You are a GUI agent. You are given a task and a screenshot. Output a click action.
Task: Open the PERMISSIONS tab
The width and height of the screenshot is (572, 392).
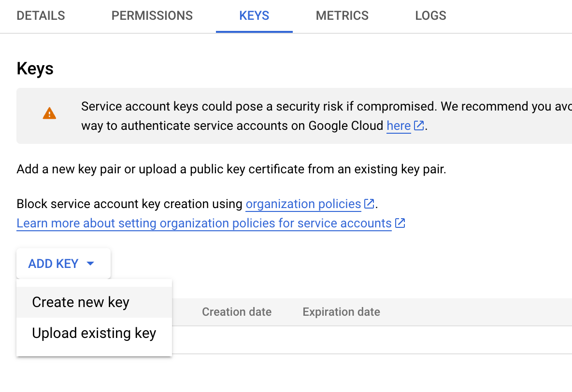coord(152,16)
